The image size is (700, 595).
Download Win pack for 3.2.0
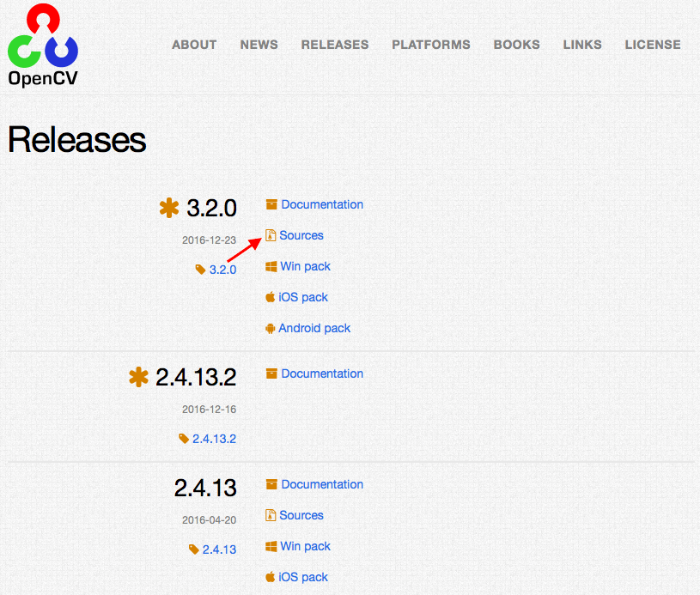(x=306, y=266)
